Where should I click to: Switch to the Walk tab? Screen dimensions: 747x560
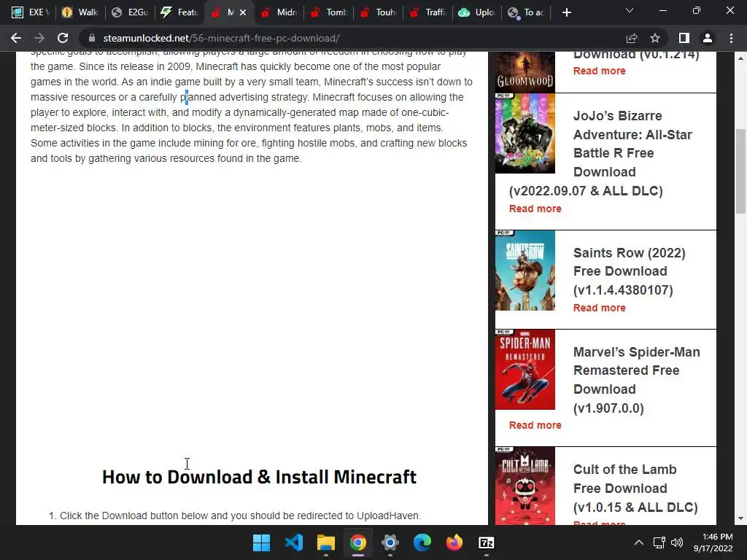pos(80,12)
